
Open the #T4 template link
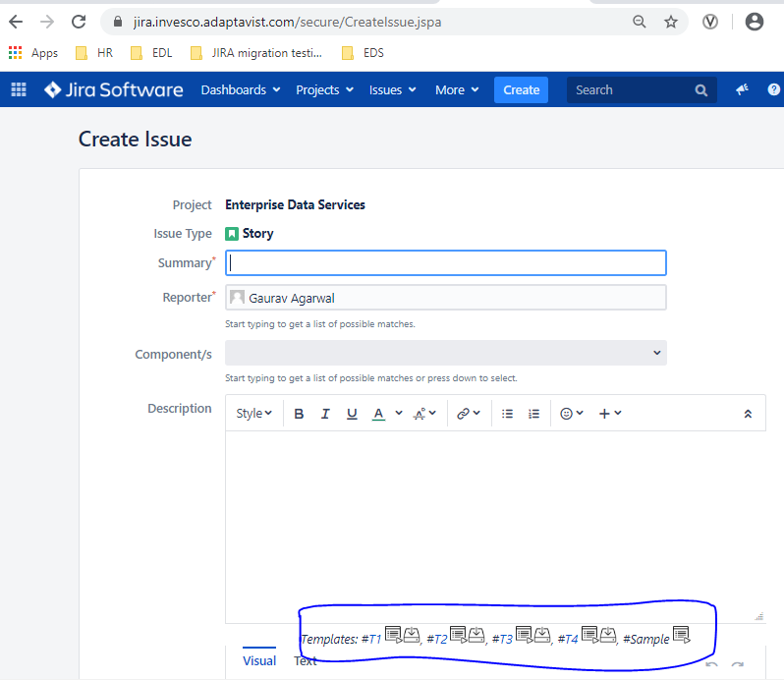(568, 639)
